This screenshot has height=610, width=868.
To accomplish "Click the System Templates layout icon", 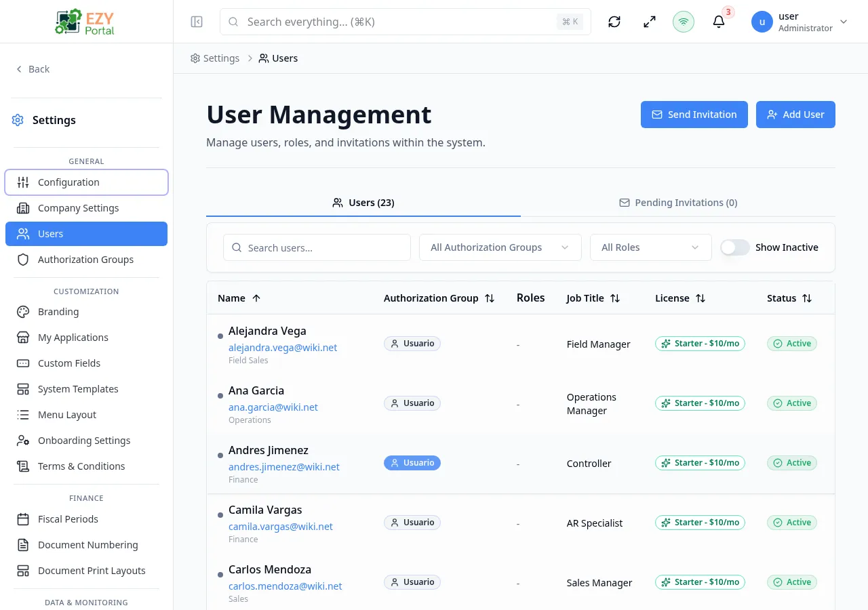I will point(23,389).
